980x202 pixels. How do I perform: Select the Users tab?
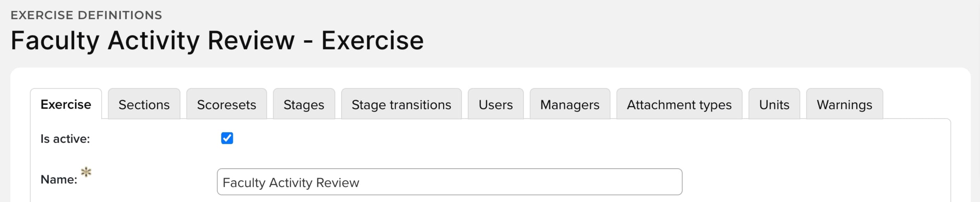pyautogui.click(x=495, y=104)
